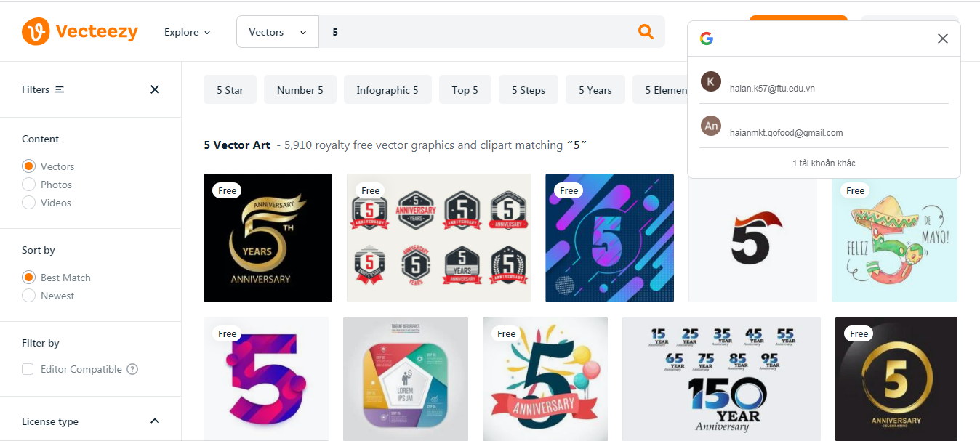Click the Google logo in popup

(707, 39)
